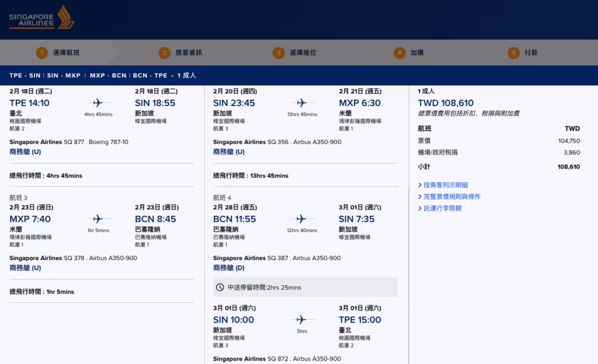Open 商務艙 (U) link under SQ 877
The width and height of the screenshot is (598, 364).
[x=25, y=152]
